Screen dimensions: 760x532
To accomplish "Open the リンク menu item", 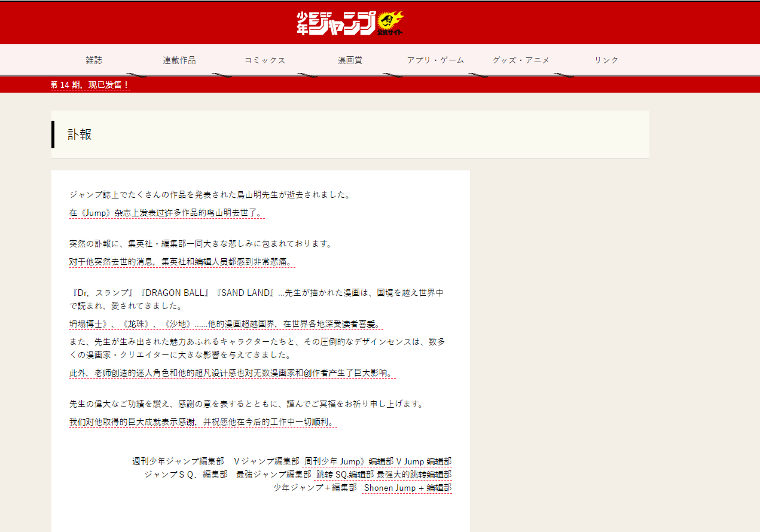I will tap(606, 60).
